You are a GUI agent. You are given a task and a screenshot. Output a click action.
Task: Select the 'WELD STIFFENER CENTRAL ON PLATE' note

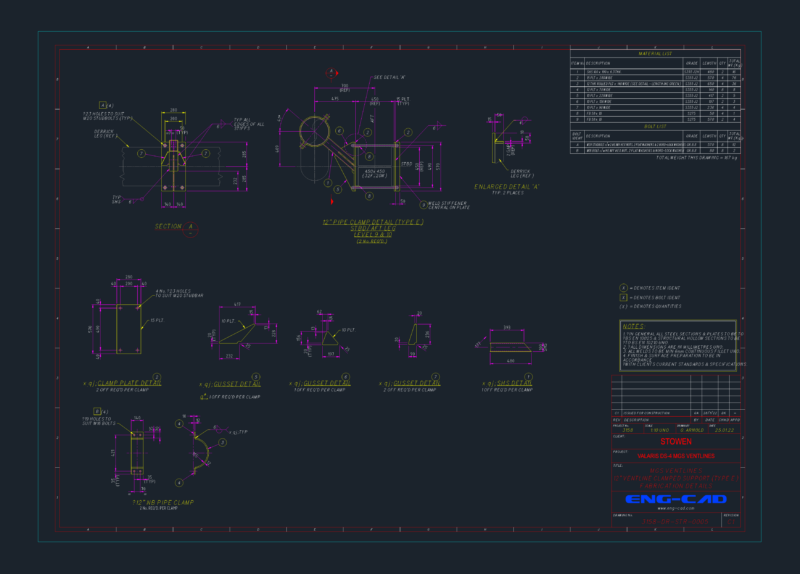click(449, 205)
